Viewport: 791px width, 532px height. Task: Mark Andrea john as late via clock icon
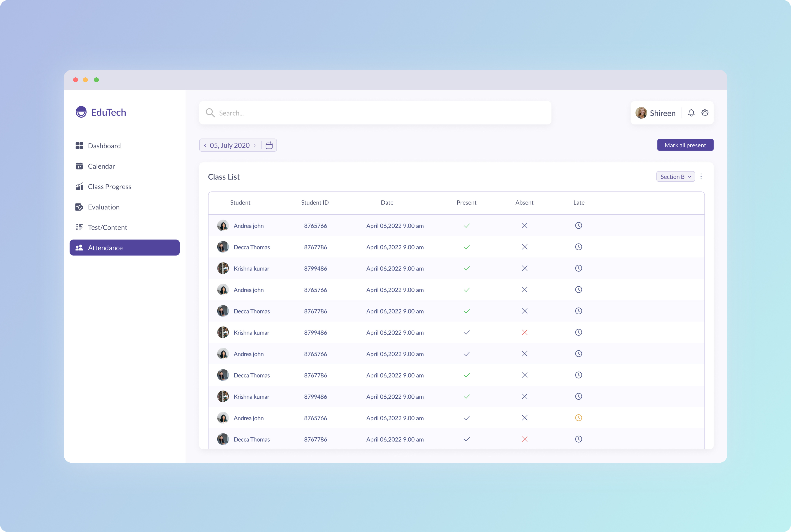(x=579, y=418)
